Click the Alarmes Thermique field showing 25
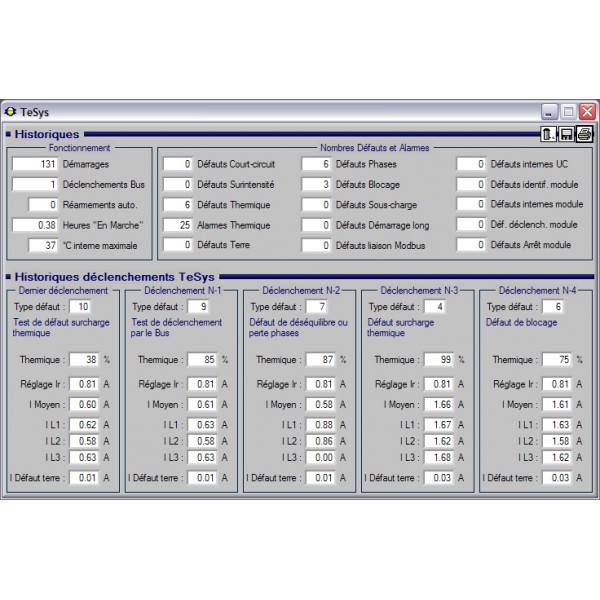This screenshot has width=600, height=600. pos(177,225)
